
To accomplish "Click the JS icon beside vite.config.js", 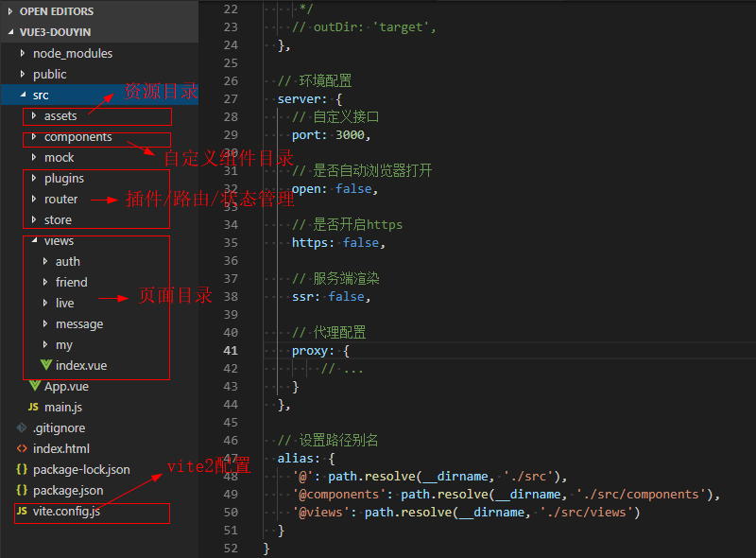I will coord(22,511).
